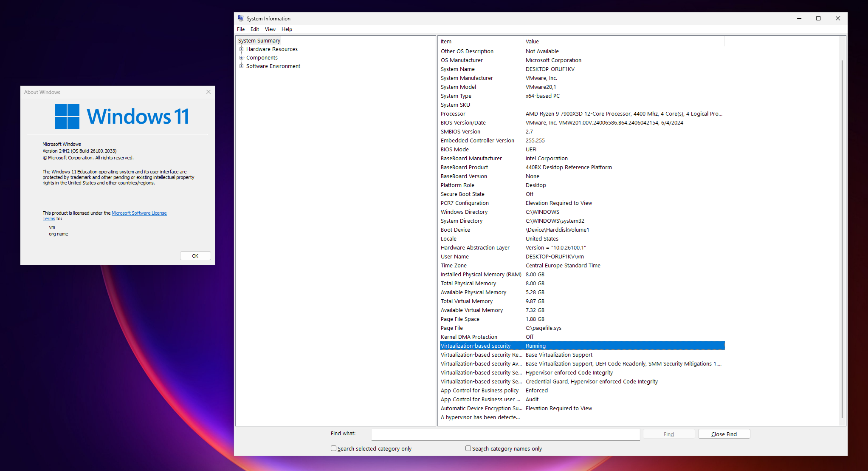The width and height of the screenshot is (868, 471).
Task: Click OK in About Windows dialog
Action: tap(195, 256)
